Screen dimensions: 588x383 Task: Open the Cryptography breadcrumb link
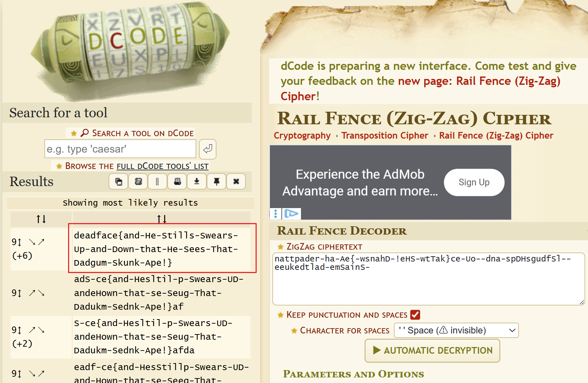click(x=302, y=135)
